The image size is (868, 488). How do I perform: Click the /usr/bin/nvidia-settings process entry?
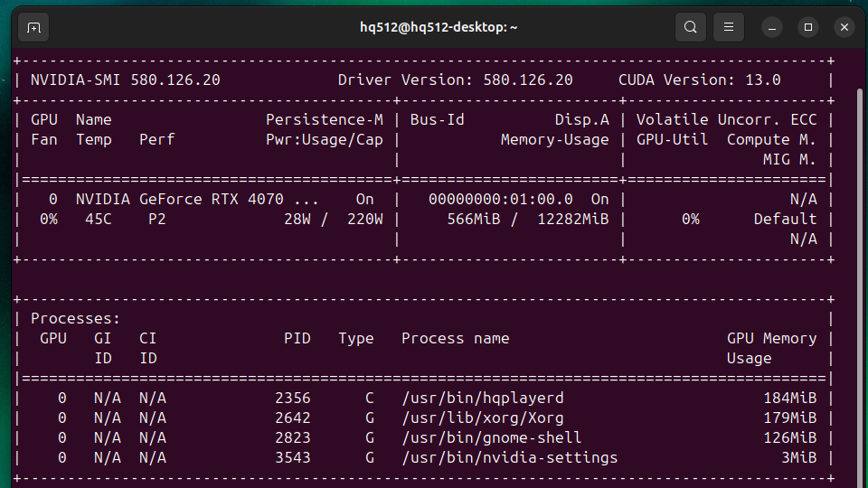tap(510, 457)
